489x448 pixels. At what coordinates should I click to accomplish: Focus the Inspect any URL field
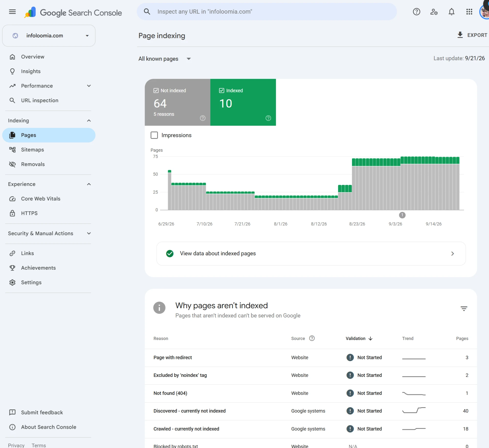coord(267,12)
